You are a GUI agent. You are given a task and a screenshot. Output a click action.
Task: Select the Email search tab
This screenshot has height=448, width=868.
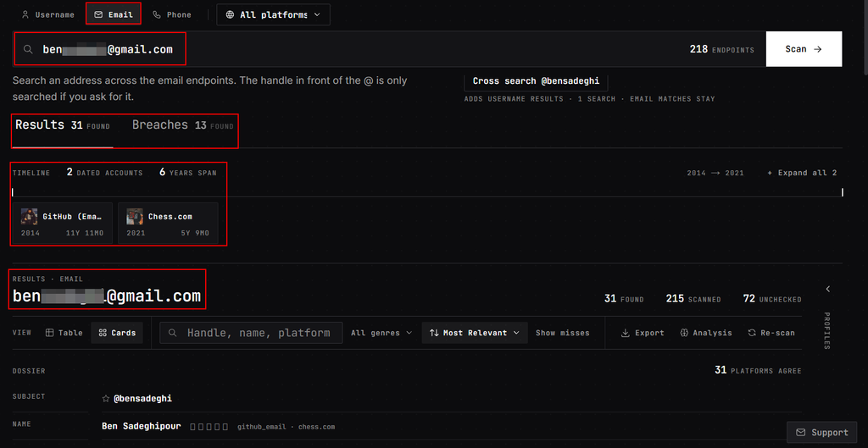[x=114, y=15]
